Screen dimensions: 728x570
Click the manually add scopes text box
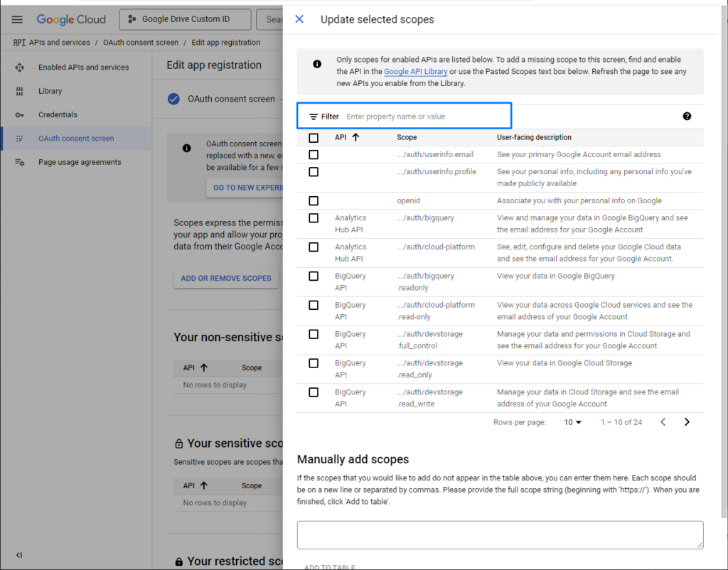coord(500,534)
